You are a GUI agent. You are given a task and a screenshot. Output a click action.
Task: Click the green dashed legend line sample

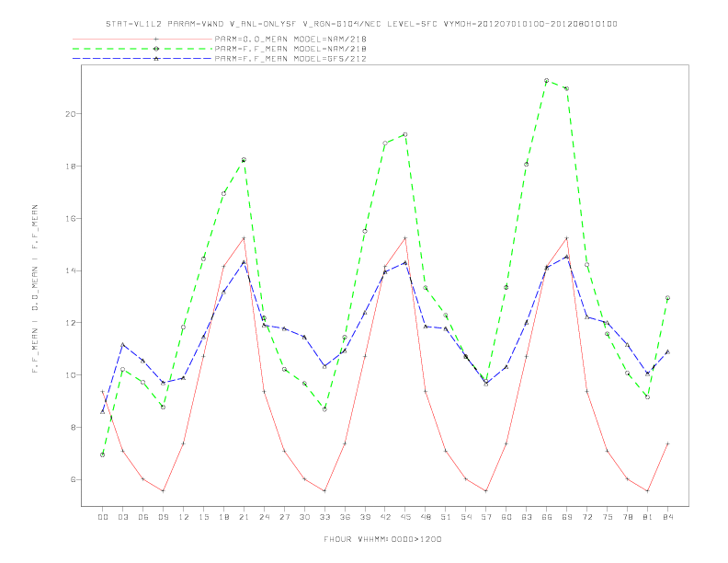pyautogui.click(x=142, y=49)
